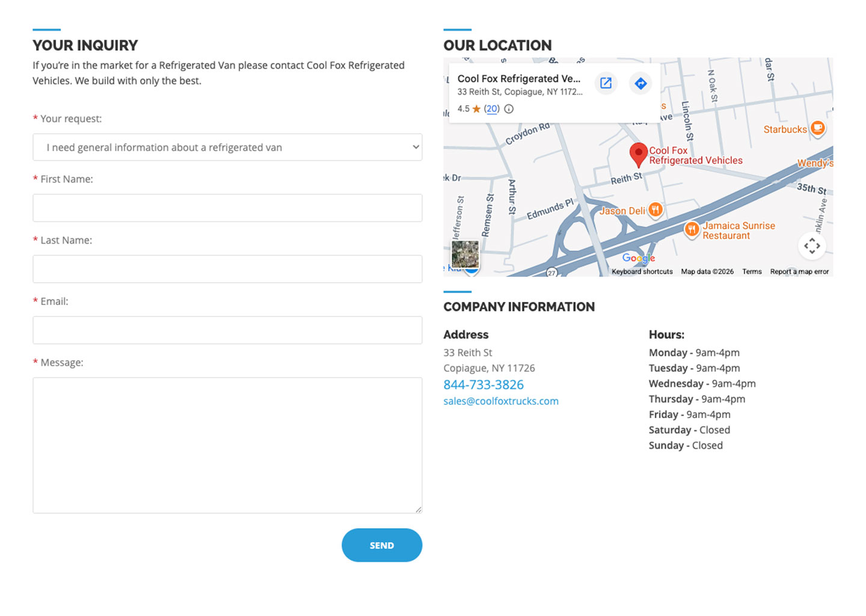The height and width of the screenshot is (616, 866).
Task: Open sales@coolfoxtrucks.com email link
Action: click(501, 401)
